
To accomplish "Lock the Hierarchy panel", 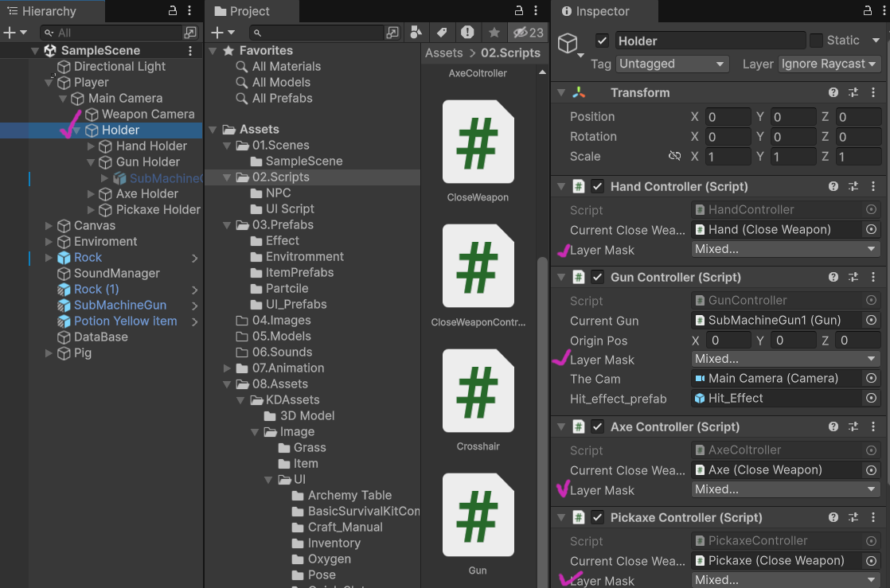I will pos(173,11).
